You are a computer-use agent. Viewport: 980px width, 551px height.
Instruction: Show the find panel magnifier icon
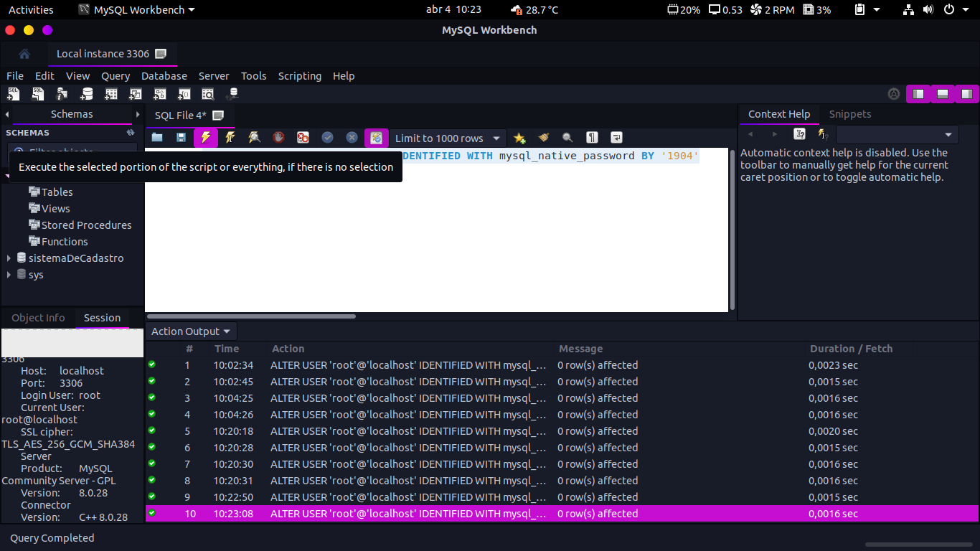pyautogui.click(x=567, y=138)
